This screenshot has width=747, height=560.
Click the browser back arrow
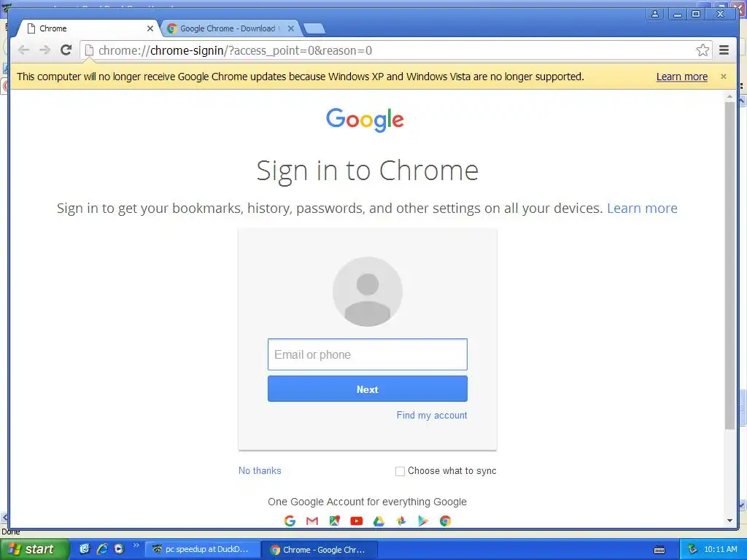(x=23, y=50)
